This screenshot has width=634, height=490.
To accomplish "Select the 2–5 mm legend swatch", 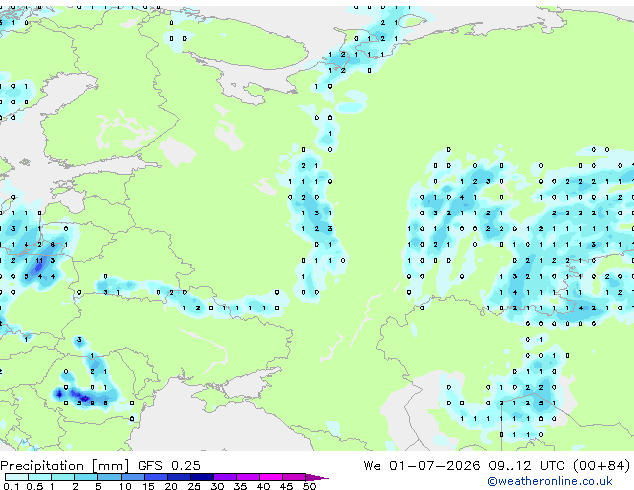I will [86, 477].
